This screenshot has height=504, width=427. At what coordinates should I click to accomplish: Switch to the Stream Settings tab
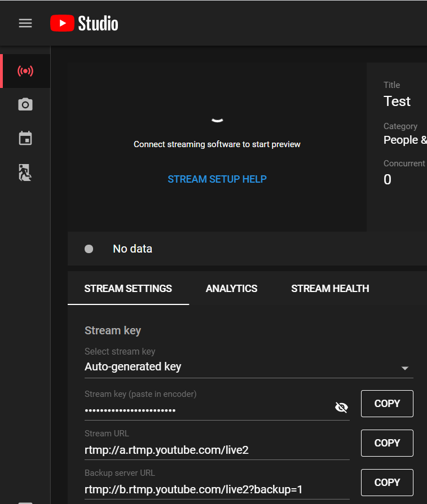coord(128,288)
